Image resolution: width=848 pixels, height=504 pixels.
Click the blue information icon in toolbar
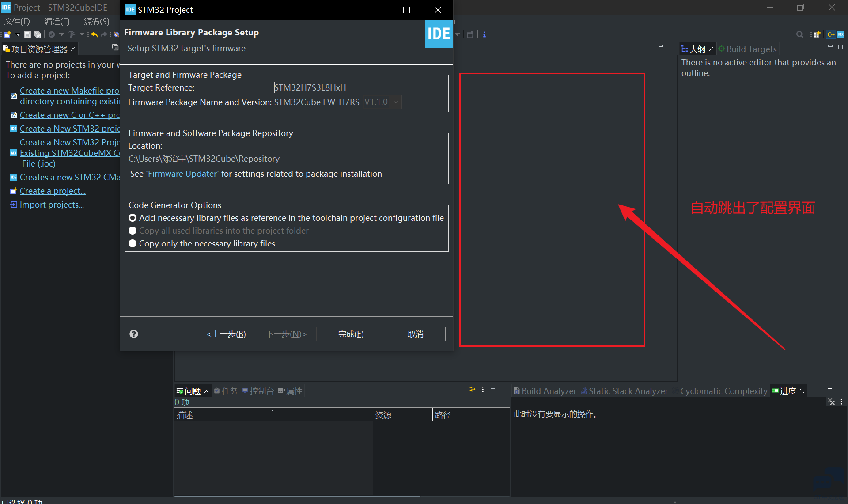[x=485, y=34]
